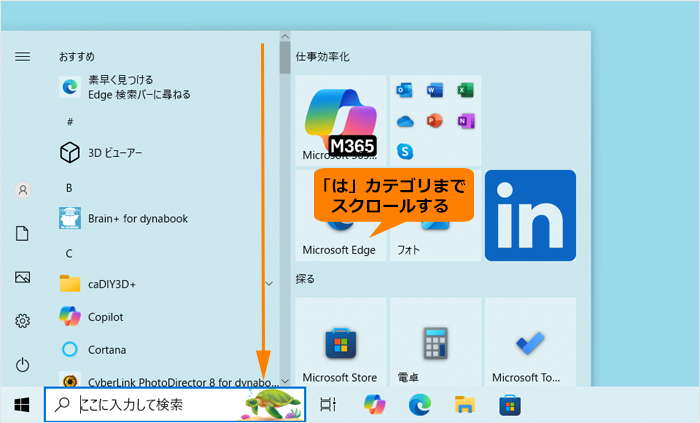Open the user account icon in Start sidebar

point(23,190)
